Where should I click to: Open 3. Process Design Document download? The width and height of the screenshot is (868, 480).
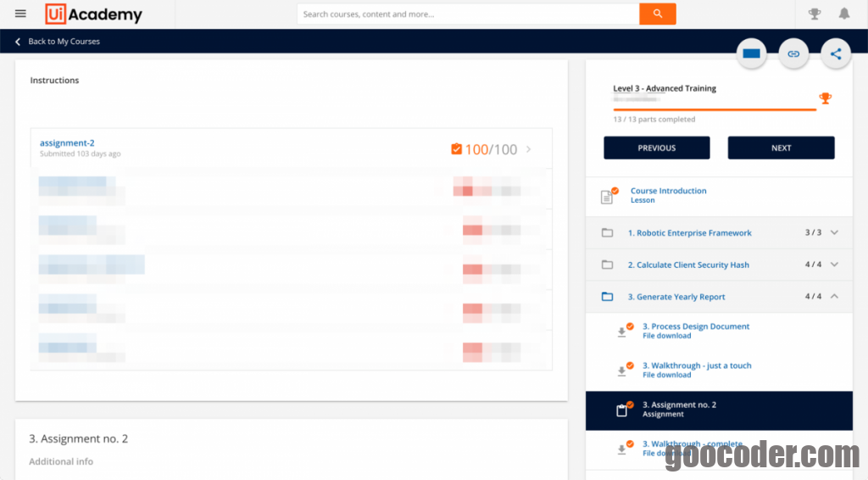coord(695,327)
